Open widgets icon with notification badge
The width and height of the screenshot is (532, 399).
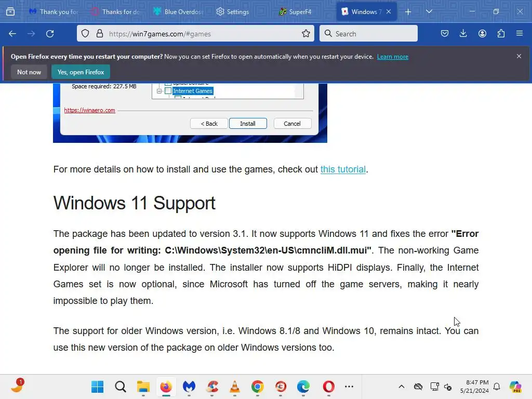tap(17, 386)
